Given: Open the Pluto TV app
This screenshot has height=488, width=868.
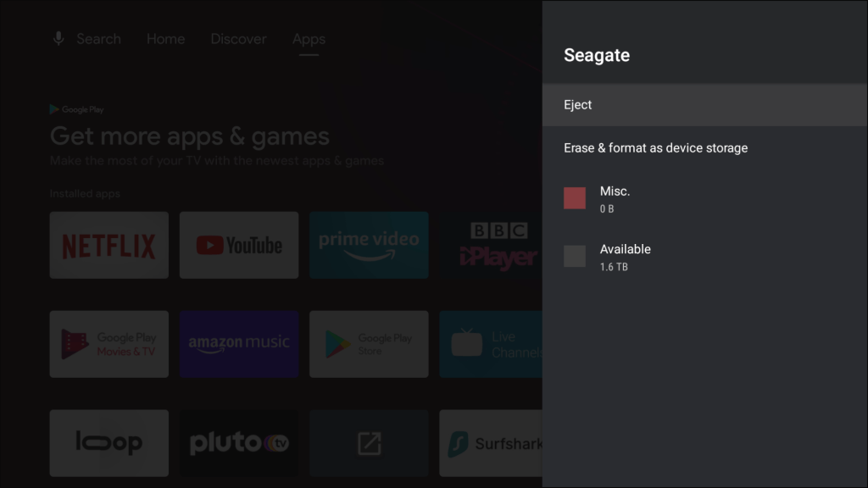Looking at the screenshot, I should 238,443.
